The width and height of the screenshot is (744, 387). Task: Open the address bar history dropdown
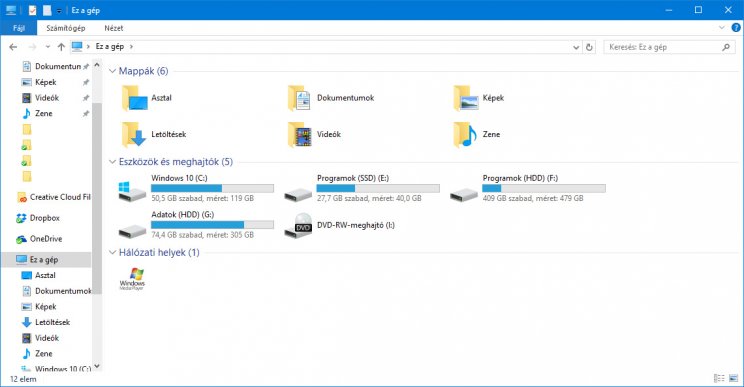(576, 47)
